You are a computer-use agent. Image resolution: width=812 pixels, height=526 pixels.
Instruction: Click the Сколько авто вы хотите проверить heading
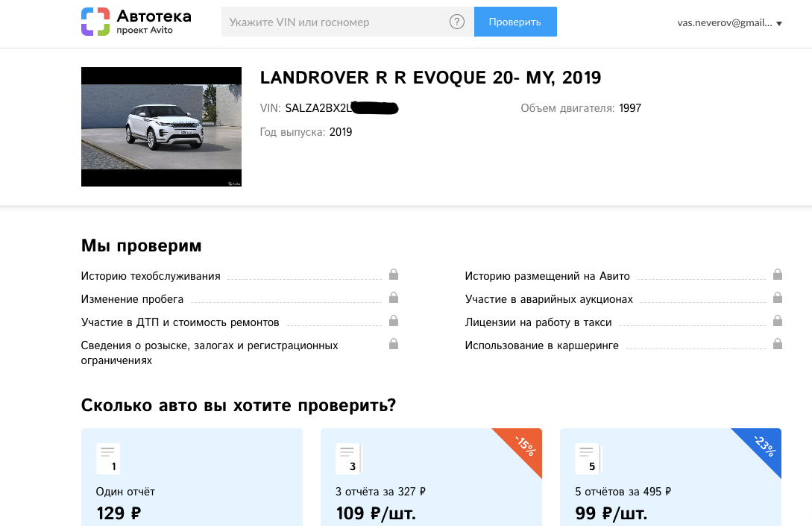pos(238,405)
